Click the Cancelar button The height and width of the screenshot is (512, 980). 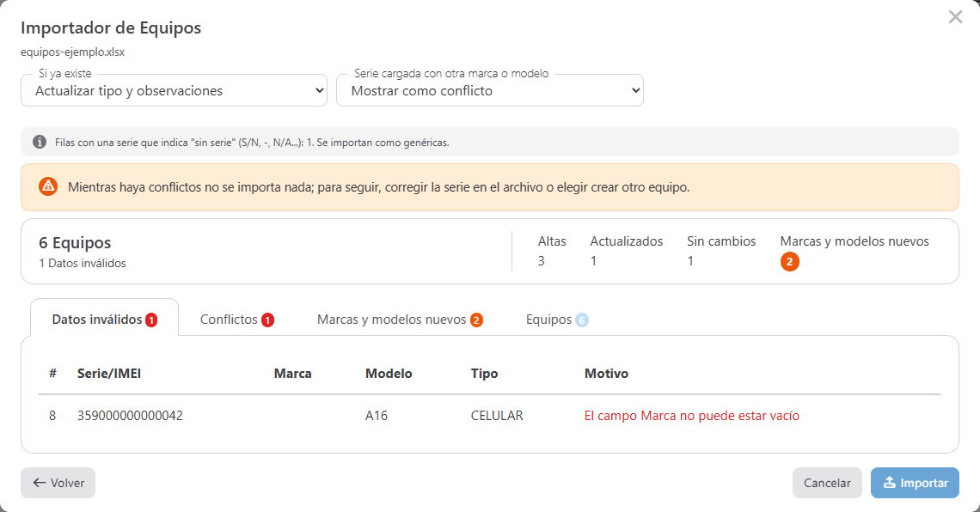827,483
